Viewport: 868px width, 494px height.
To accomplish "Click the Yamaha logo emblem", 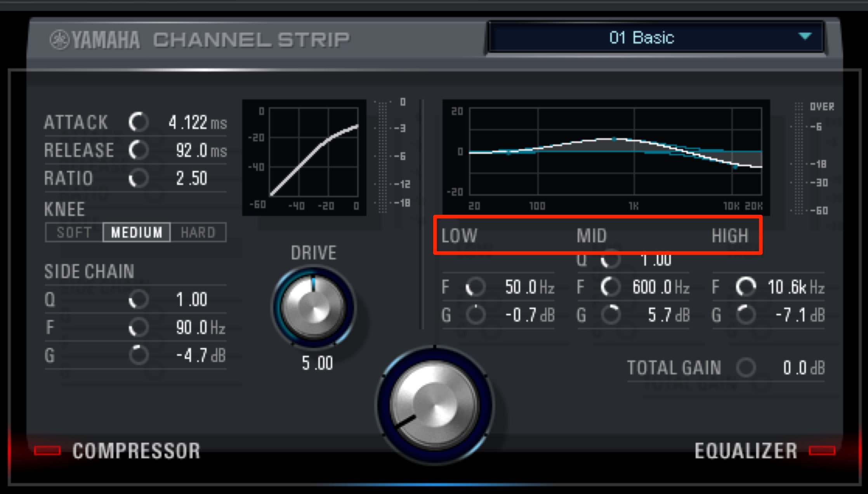I will pyautogui.click(x=59, y=40).
